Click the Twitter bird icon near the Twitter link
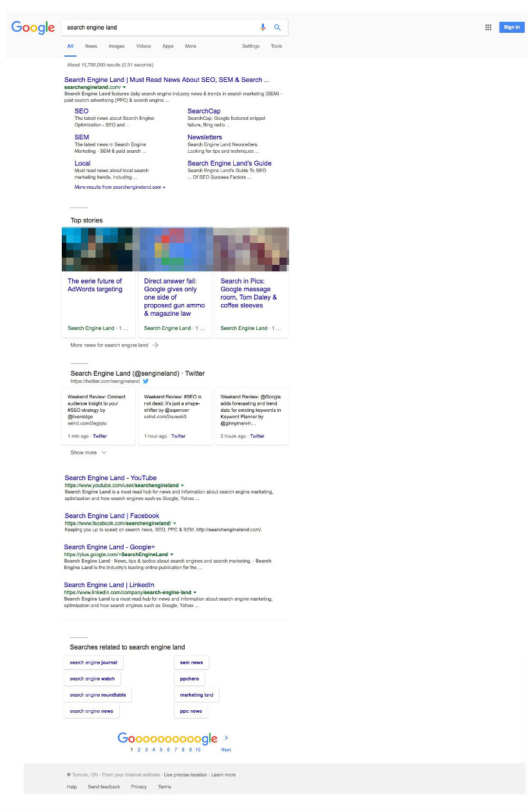The width and height of the screenshot is (528, 812). tap(146, 381)
